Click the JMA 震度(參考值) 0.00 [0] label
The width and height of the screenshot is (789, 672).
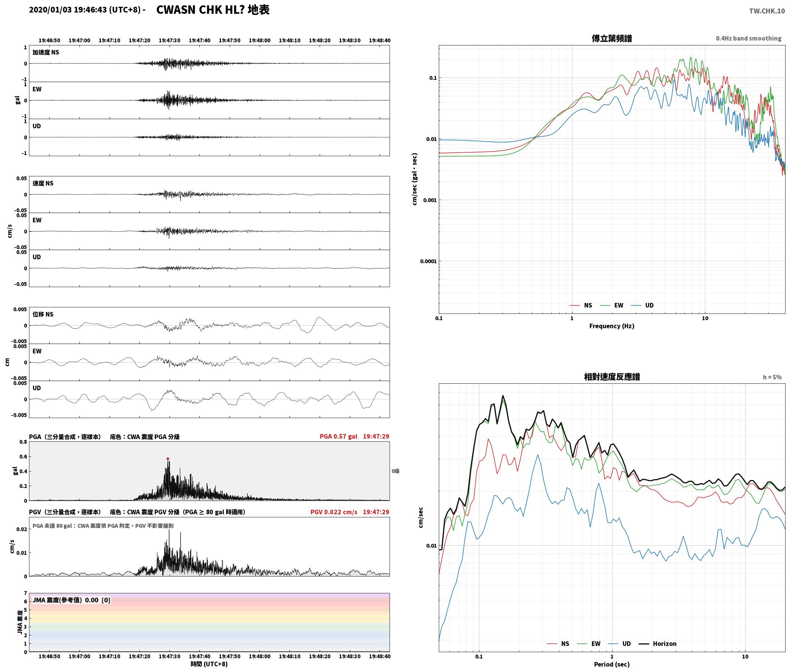click(71, 600)
